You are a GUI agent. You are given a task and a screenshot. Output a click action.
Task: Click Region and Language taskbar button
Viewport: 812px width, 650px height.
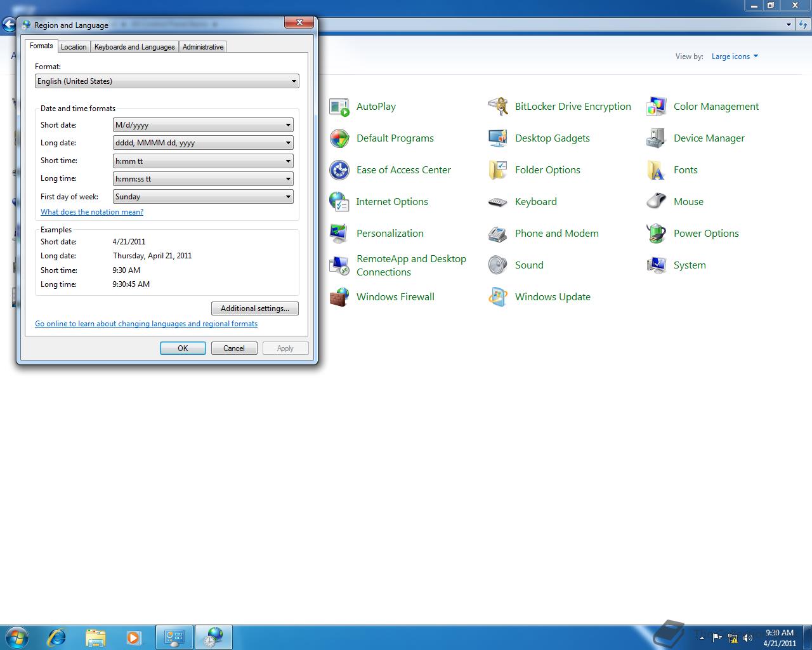click(x=214, y=637)
